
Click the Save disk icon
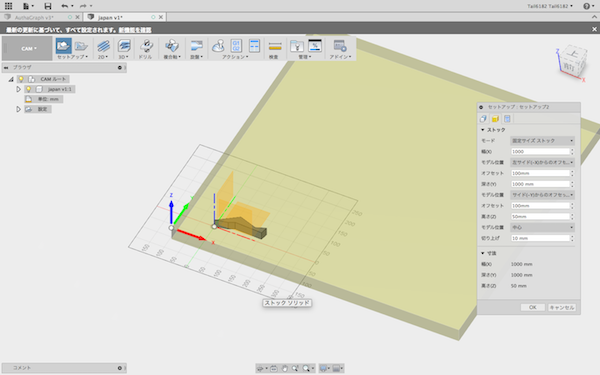click(47, 6)
